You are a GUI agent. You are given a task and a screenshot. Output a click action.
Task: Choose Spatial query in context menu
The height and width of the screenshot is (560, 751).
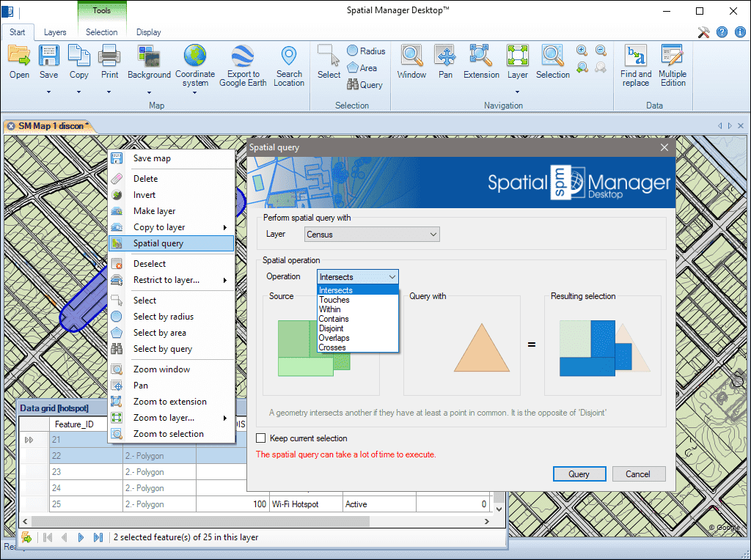(172, 243)
